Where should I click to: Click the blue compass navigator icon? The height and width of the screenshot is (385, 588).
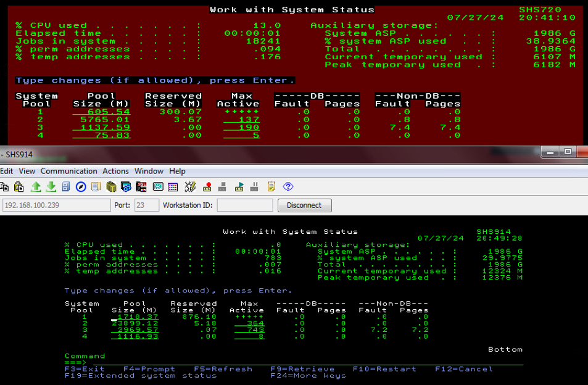[81, 186]
